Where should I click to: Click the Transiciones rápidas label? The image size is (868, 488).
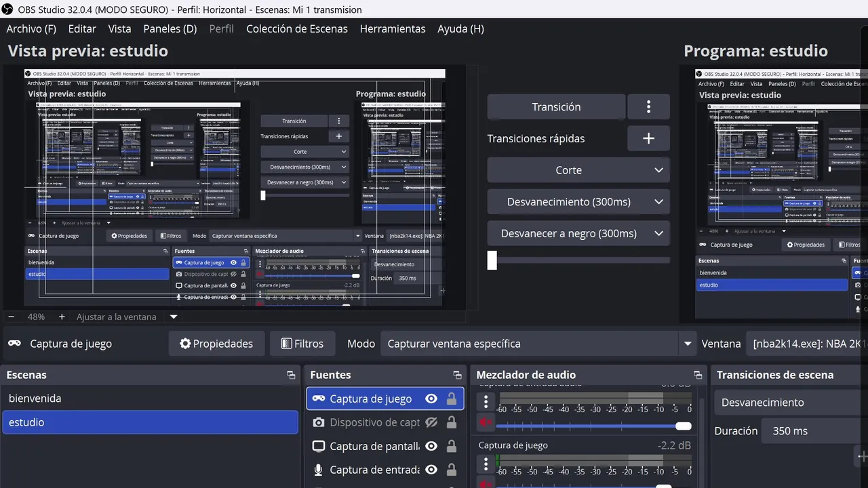pos(536,138)
